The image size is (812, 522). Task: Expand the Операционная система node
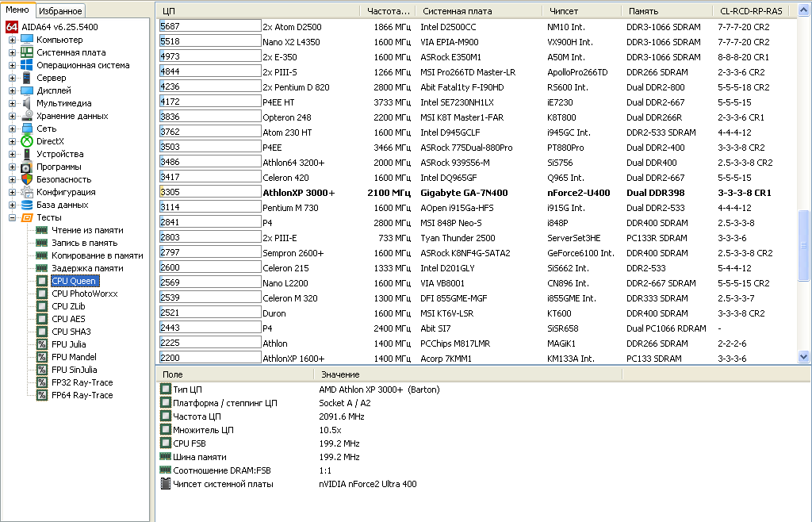click(12, 65)
